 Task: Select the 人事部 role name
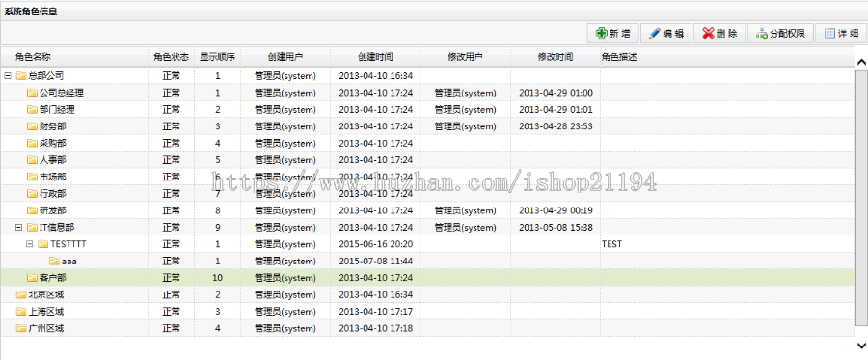click(x=53, y=160)
